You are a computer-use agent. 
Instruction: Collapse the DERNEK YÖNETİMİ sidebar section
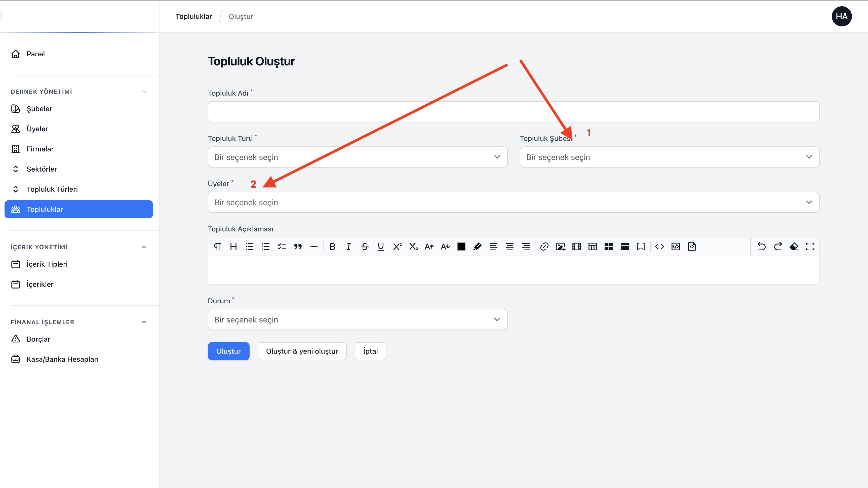[144, 92]
